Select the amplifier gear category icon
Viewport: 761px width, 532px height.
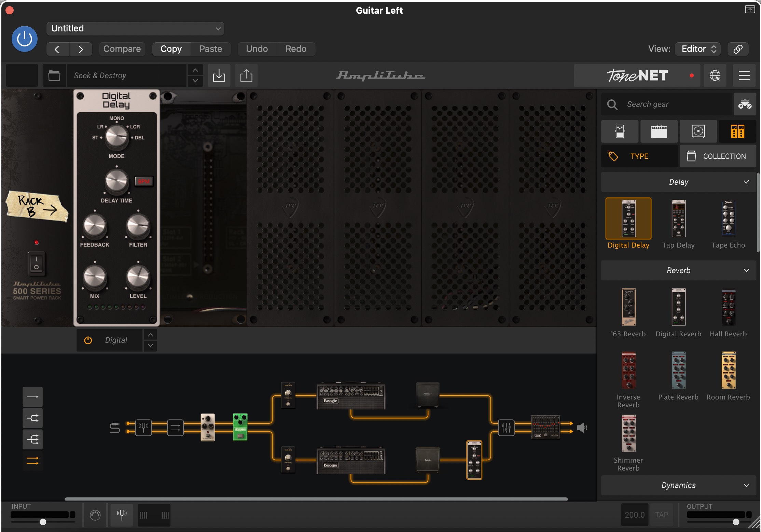[659, 131]
